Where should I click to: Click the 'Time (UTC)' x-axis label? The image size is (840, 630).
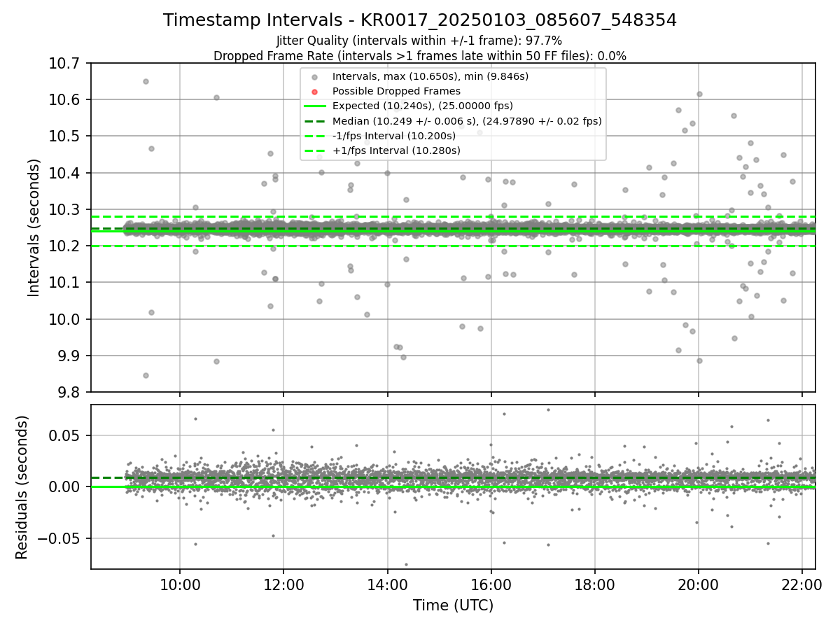tap(453, 605)
